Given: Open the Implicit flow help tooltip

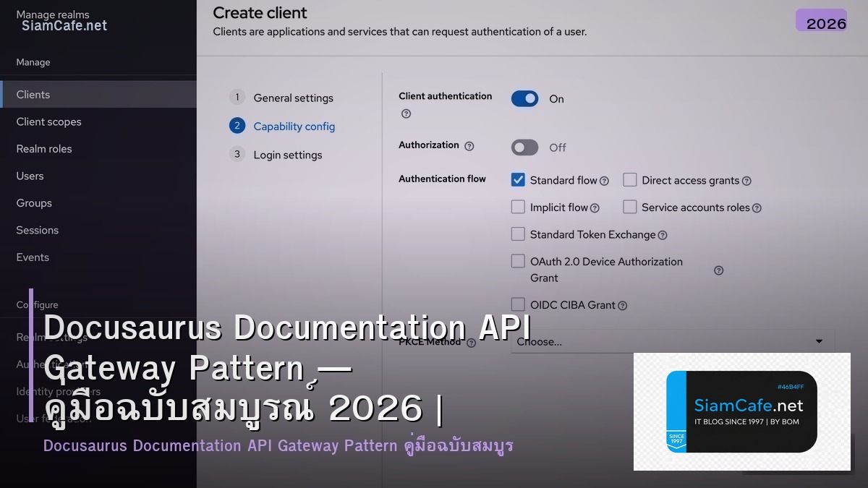Looking at the screenshot, I should pyautogui.click(x=595, y=207).
